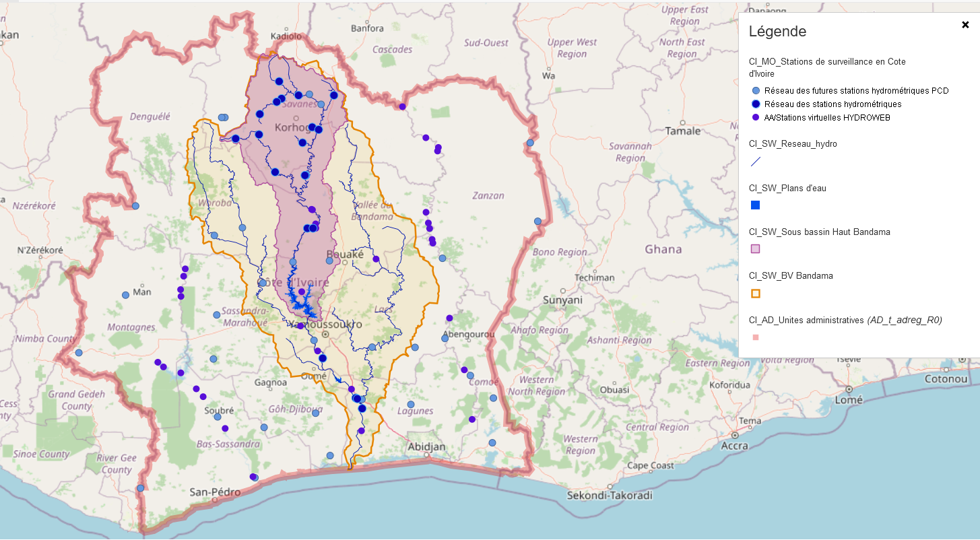The image size is (980, 540).
Task: Click the Légende panel heading
Action: 777,32
